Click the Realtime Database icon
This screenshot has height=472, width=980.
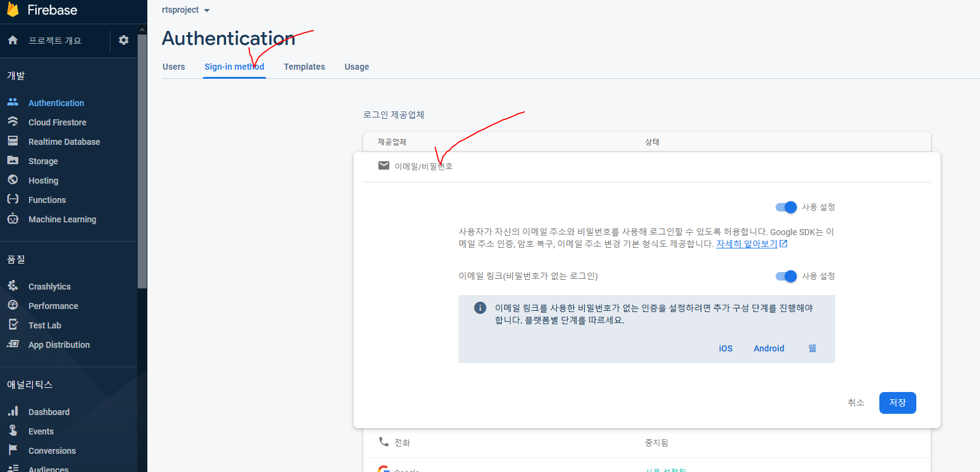(13, 141)
